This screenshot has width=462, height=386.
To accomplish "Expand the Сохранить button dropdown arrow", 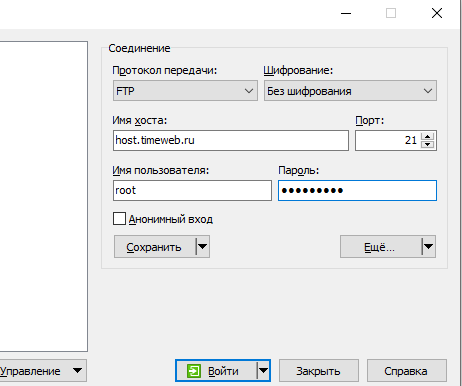I will [x=203, y=247].
